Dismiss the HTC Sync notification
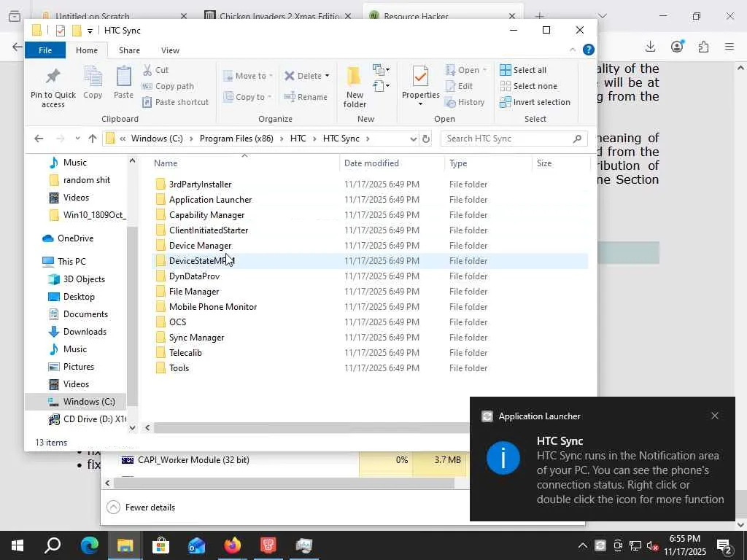Image resolution: width=747 pixels, height=560 pixels. (x=715, y=416)
